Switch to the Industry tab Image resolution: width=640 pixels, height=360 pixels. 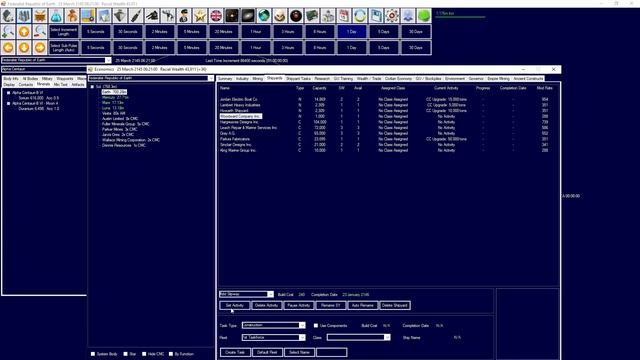(x=242, y=78)
